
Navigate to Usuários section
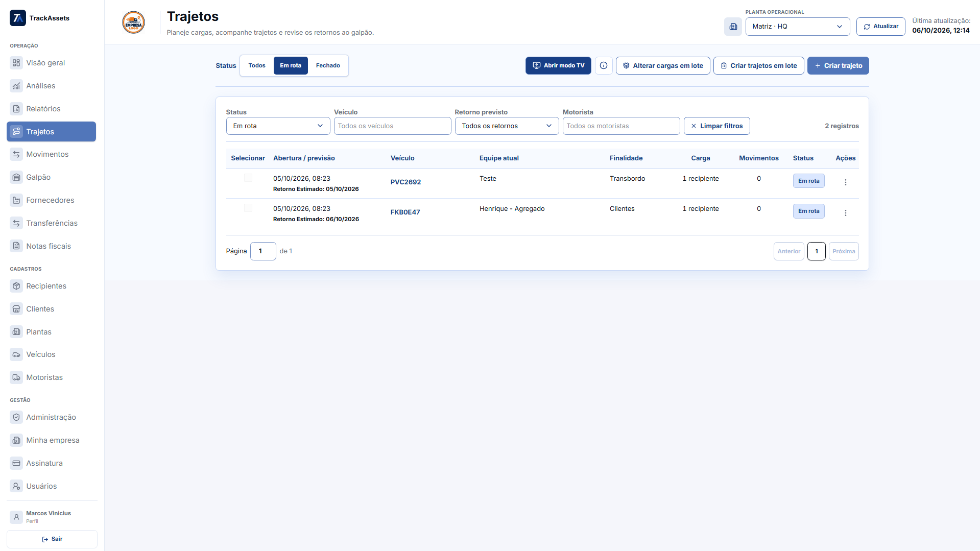(x=51, y=486)
